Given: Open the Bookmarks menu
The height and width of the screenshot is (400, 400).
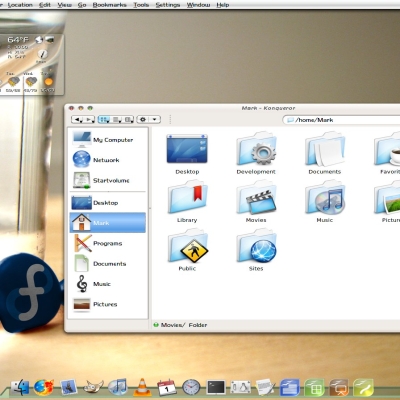Looking at the screenshot, I should coord(110,5).
